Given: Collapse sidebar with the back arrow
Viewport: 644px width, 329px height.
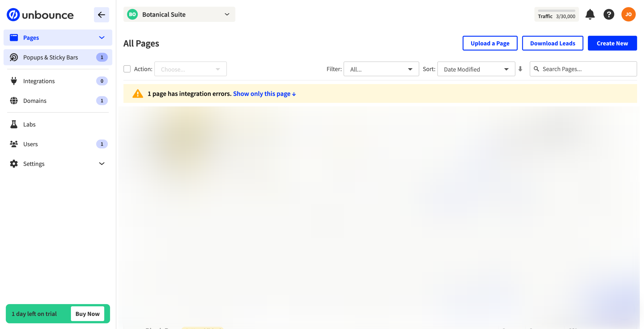Looking at the screenshot, I should click(x=101, y=15).
